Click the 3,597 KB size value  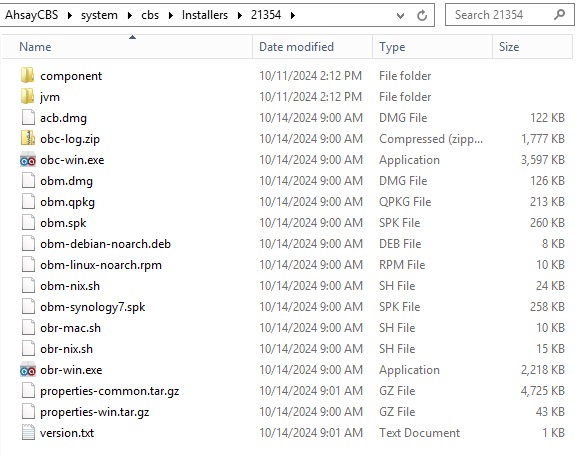[543, 160]
